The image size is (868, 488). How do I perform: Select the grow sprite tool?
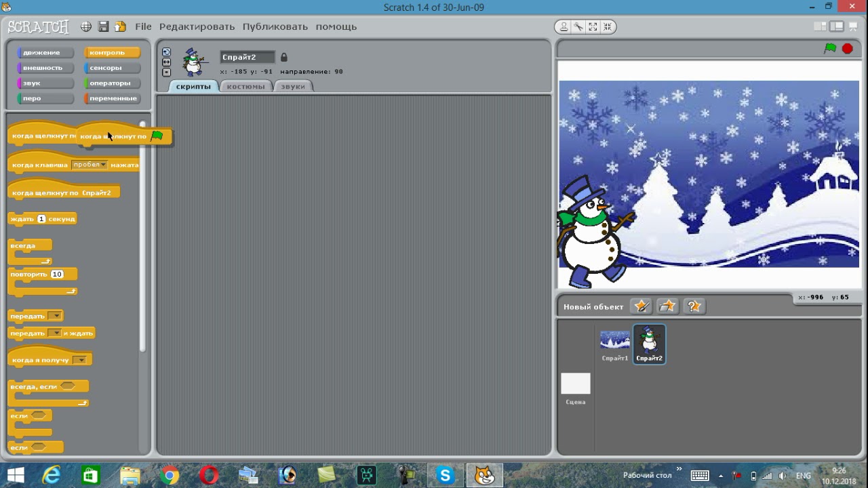pos(593,26)
